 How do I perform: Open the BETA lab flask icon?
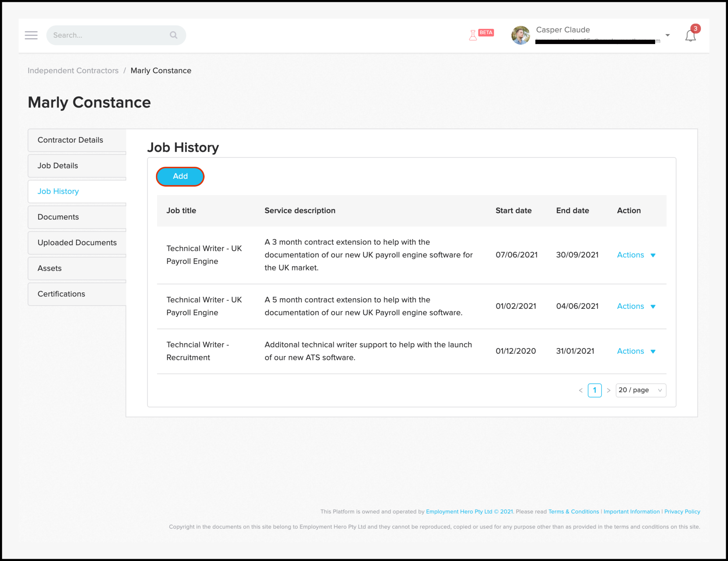click(x=473, y=35)
